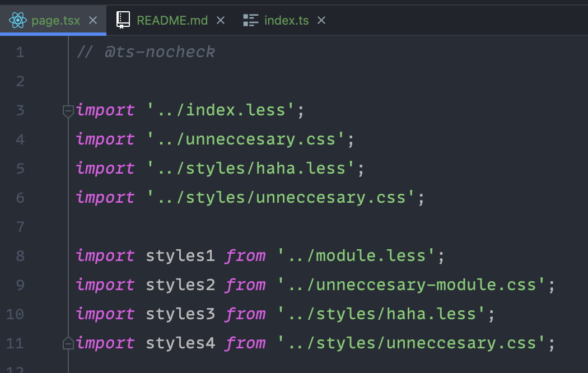Screen dimensions: 588x373
Task: Click the 'from' keyword on line 10
Action: pyautogui.click(x=245, y=314)
